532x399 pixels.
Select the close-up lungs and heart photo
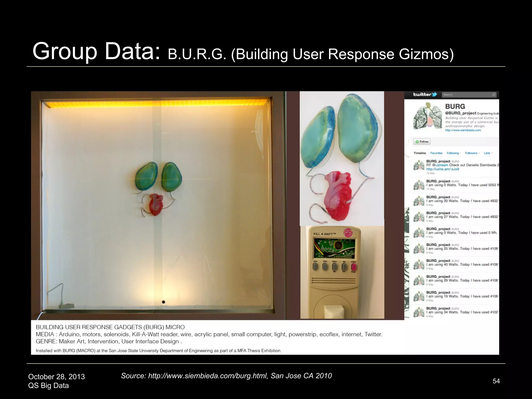tap(342, 158)
